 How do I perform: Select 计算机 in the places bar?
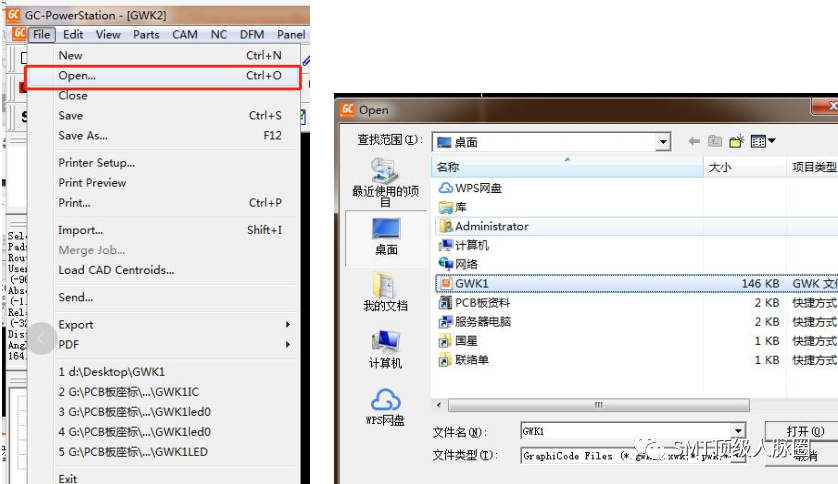pos(385,349)
